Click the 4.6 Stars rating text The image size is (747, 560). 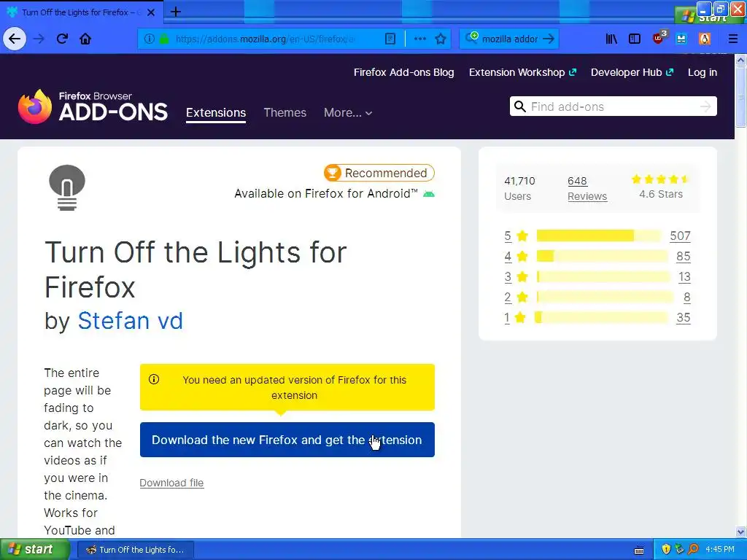[x=661, y=194]
